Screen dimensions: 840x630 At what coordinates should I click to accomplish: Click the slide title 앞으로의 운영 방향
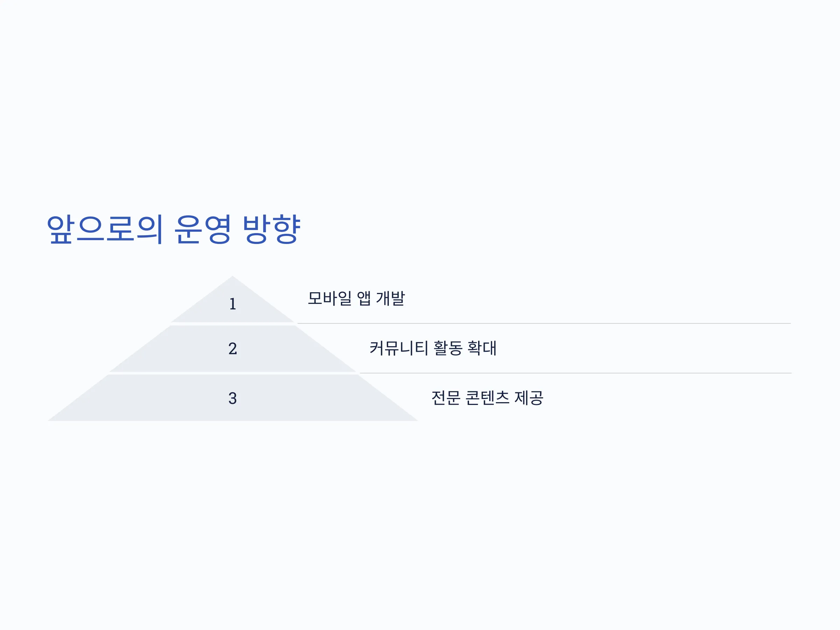click(174, 229)
